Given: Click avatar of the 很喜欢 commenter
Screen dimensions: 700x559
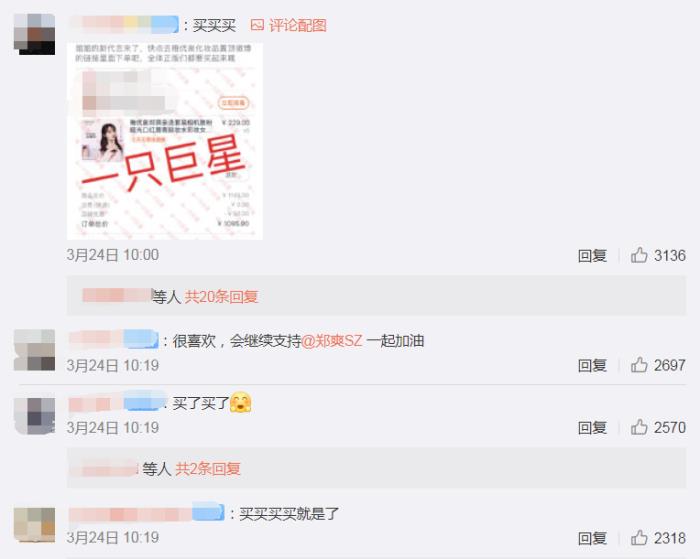Looking at the screenshot, I should tap(34, 350).
